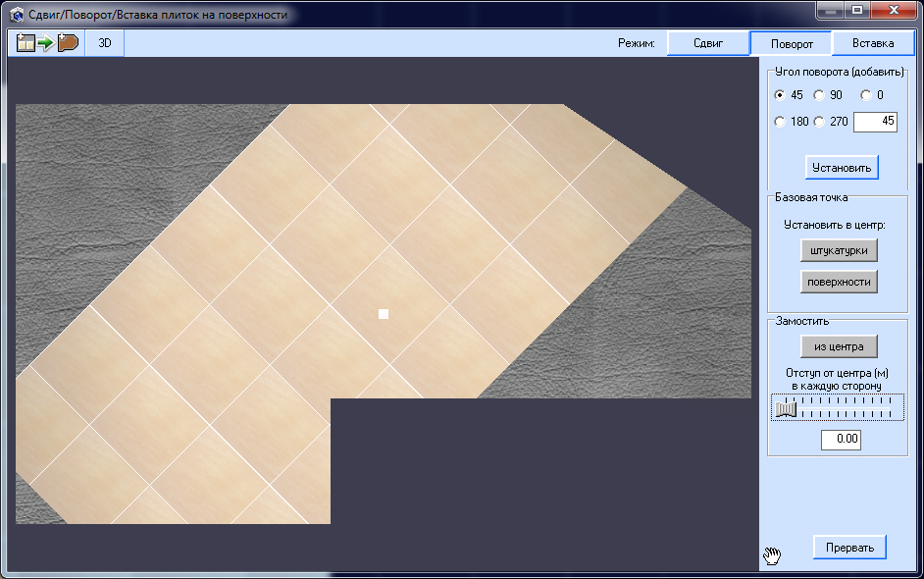Viewport: 924px width, 579px height.
Task: Open the Вставка mode tab
Action: pos(872,44)
